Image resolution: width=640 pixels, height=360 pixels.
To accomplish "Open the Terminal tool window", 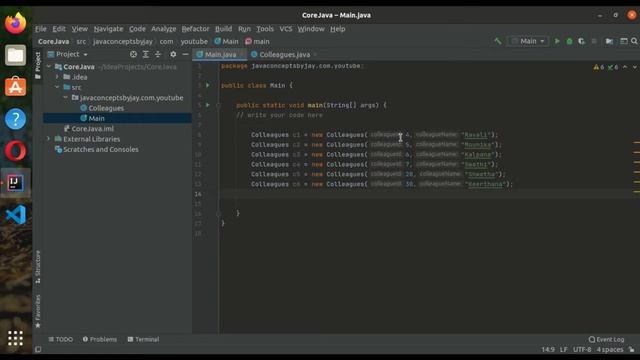I will [143, 339].
